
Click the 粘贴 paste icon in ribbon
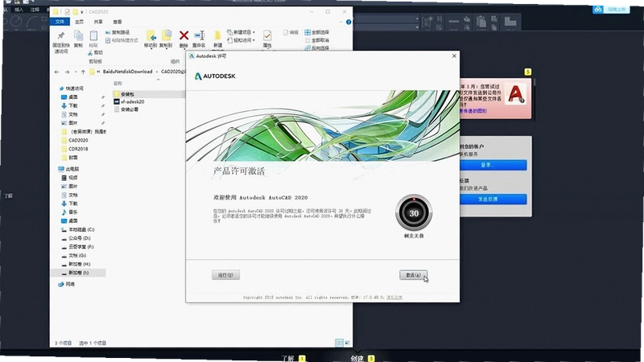coord(93,36)
